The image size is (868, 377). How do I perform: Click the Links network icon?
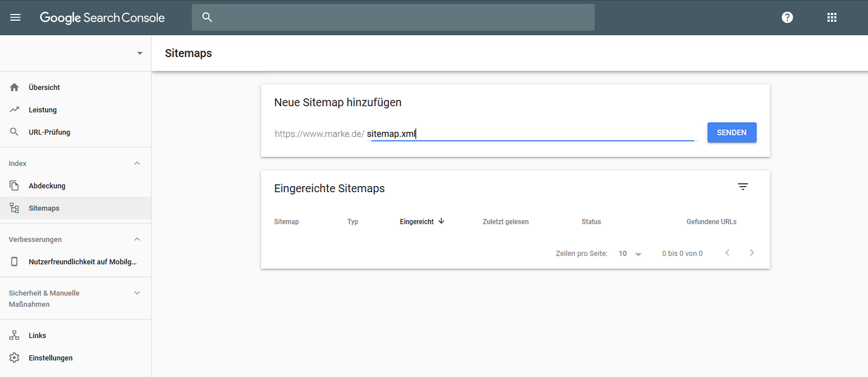[x=15, y=336]
